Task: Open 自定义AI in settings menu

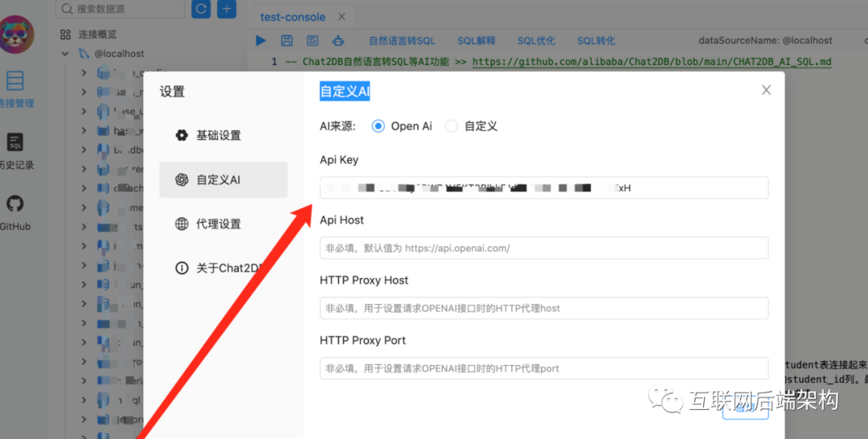Action: point(223,180)
